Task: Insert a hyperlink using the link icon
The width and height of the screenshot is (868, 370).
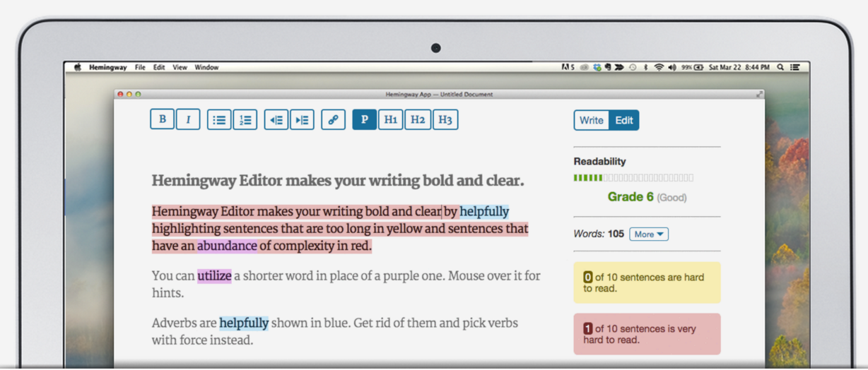Action: (333, 119)
